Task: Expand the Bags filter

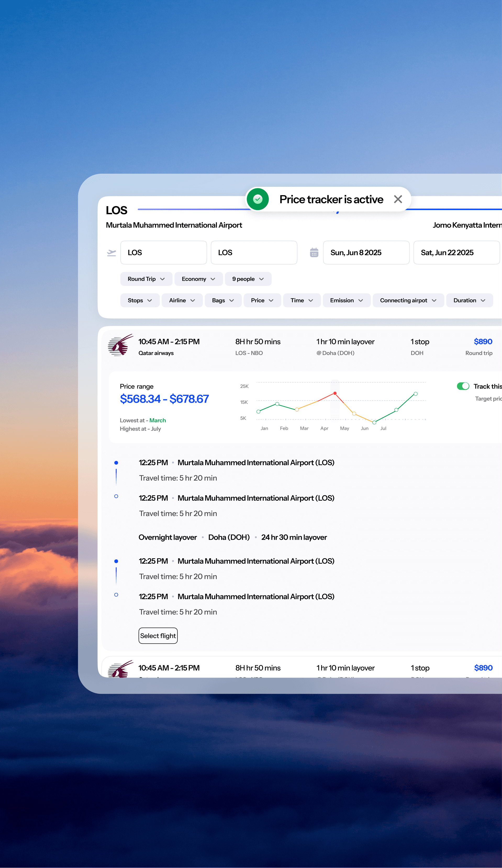Action: tap(222, 300)
